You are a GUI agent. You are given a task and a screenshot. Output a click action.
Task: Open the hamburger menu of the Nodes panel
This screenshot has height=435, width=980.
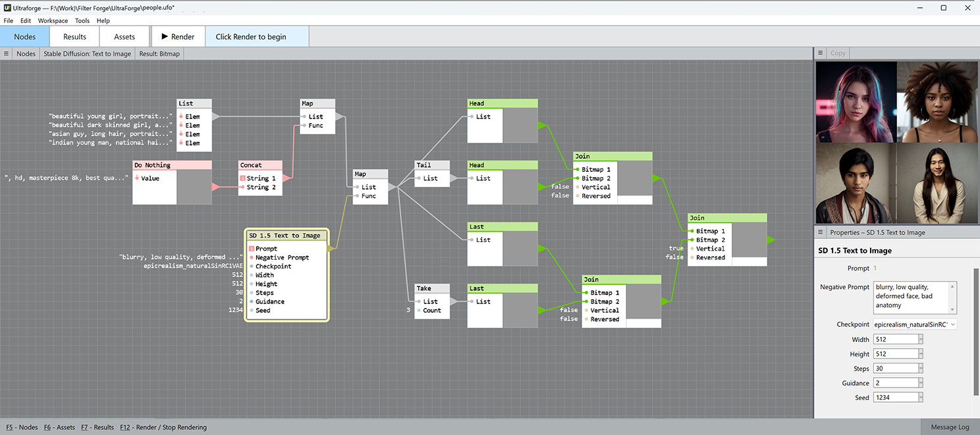(x=6, y=54)
